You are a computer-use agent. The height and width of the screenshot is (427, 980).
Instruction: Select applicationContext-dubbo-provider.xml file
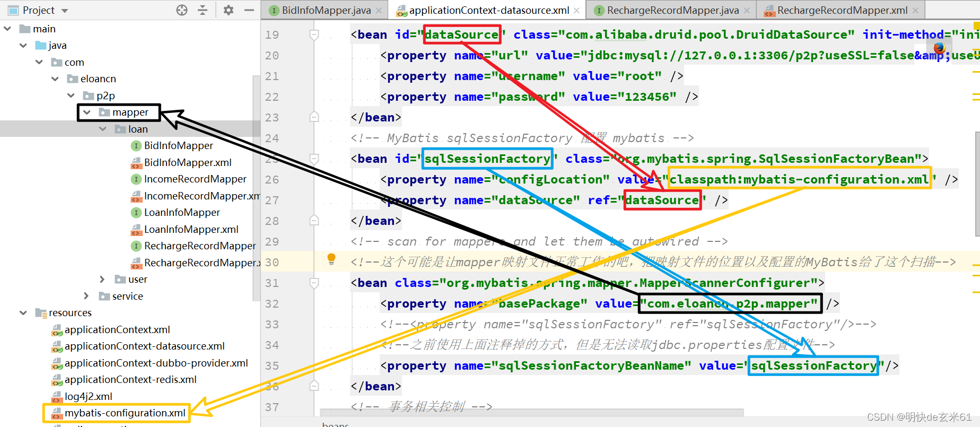point(156,363)
